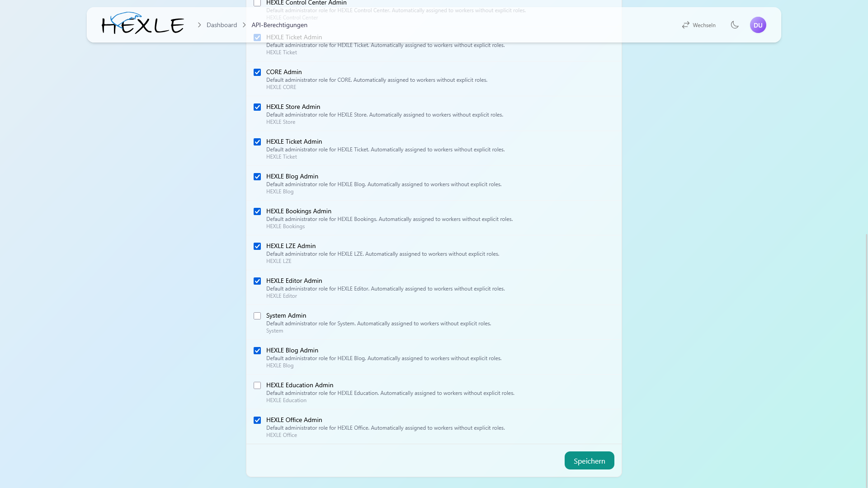Click API-Berechtigungen breadcrumb
The image size is (868, 488).
(279, 25)
